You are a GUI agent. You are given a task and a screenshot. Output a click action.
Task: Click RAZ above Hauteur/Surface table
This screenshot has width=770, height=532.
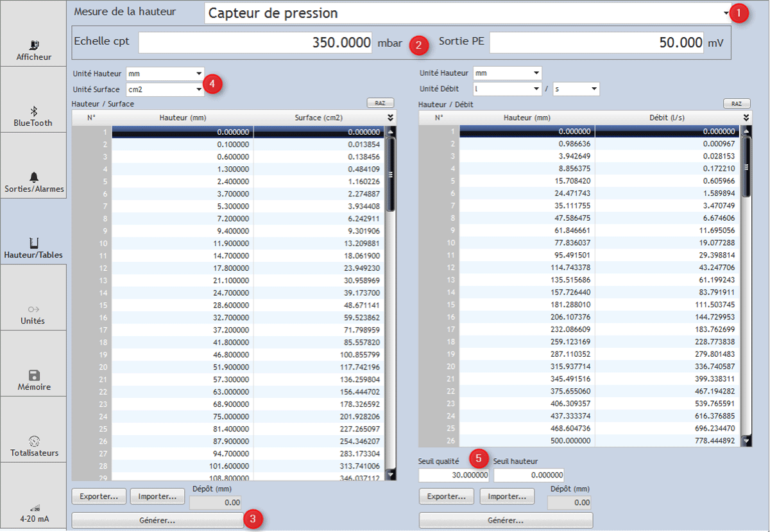[380, 103]
